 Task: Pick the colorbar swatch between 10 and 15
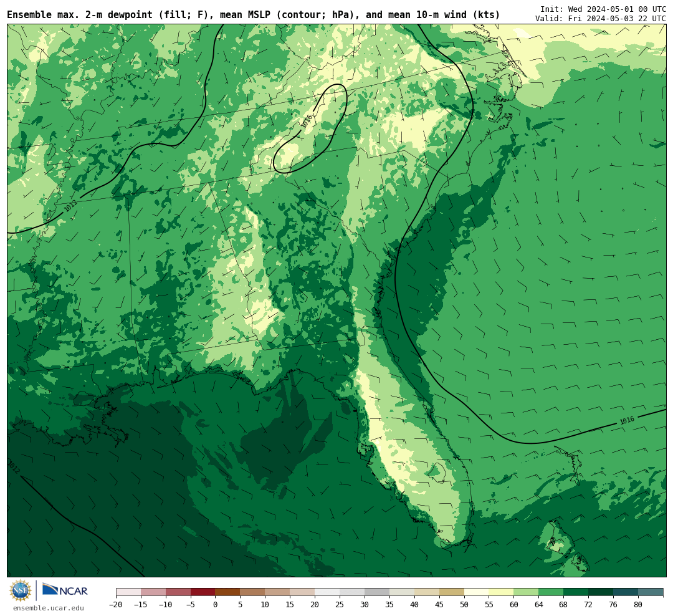pos(278,592)
